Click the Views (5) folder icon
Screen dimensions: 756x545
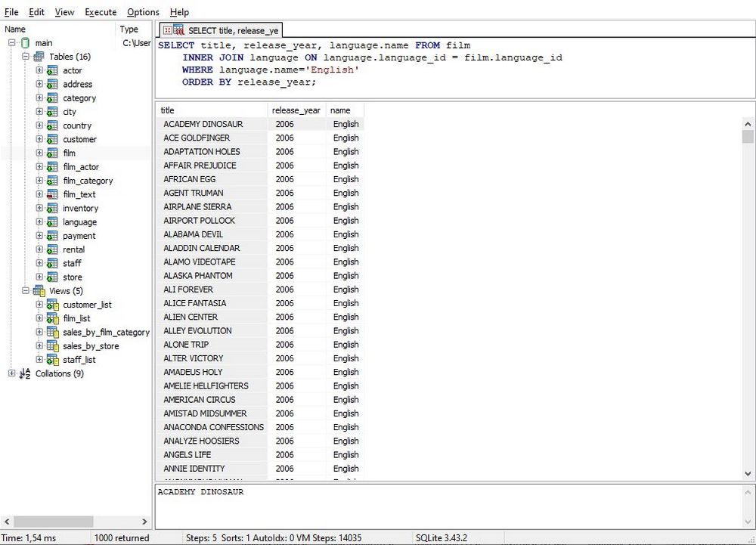click(39, 291)
